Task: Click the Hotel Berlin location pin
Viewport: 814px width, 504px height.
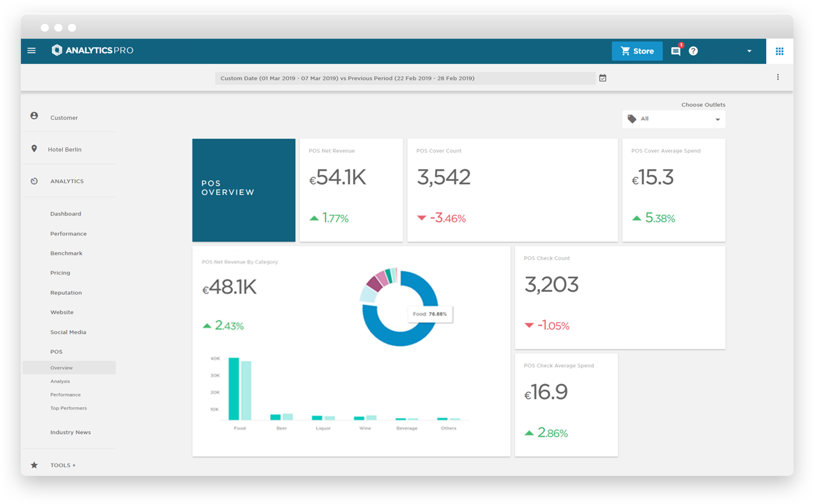Action: 34,149
